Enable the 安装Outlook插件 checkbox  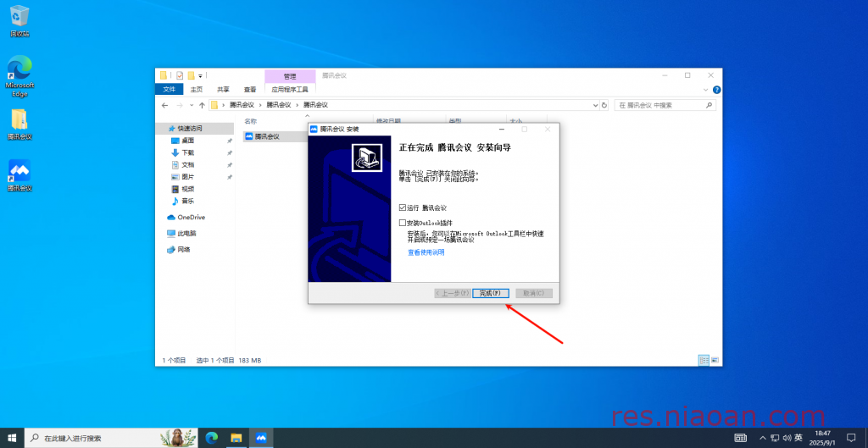tap(403, 223)
